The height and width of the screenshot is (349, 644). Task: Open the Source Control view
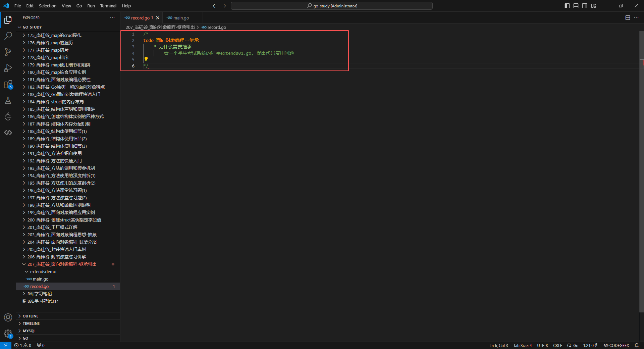8,52
